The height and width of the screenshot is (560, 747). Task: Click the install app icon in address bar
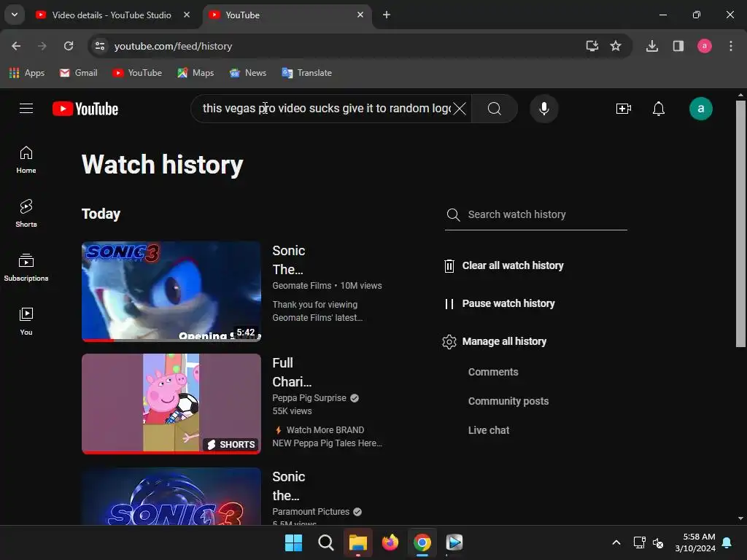(x=592, y=46)
